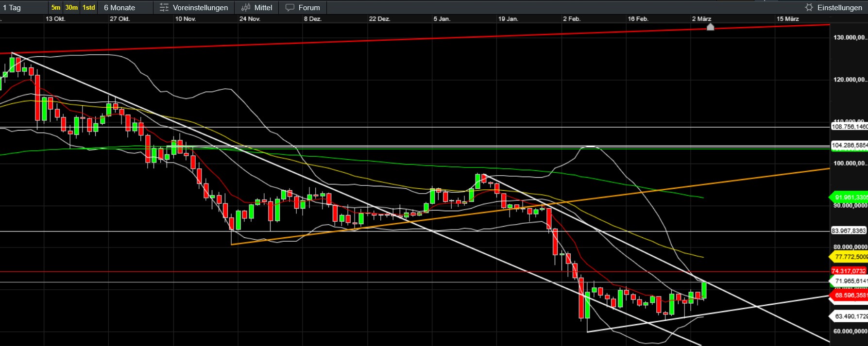Click the Forum speech bubble icon
The height and width of the screenshot is (346, 868).
[290, 8]
